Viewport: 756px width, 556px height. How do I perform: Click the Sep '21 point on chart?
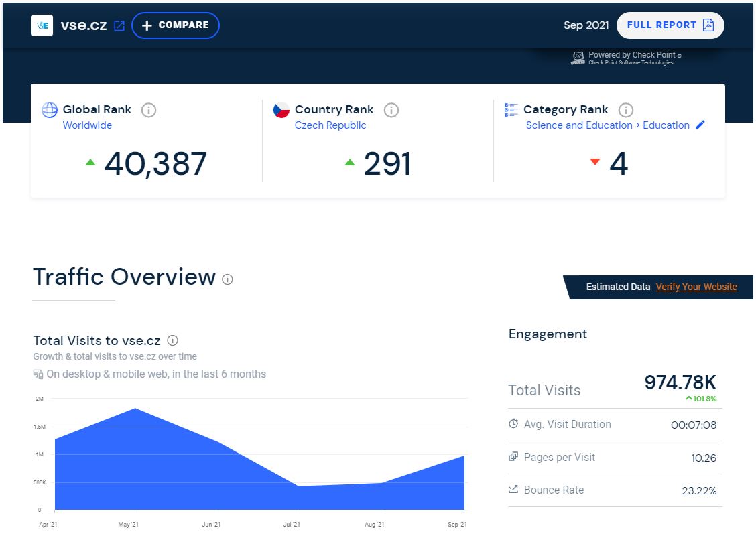click(464, 456)
